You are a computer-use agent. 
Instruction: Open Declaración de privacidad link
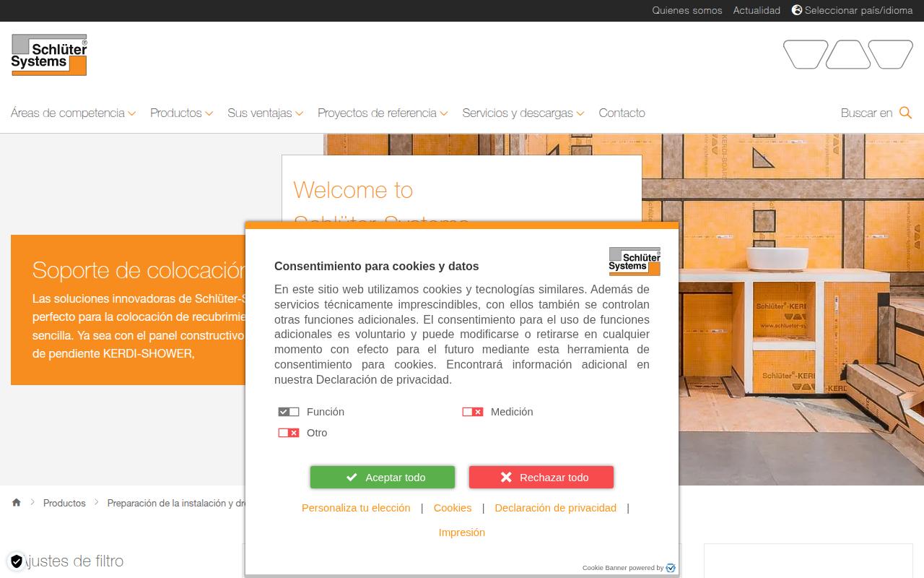pos(555,508)
